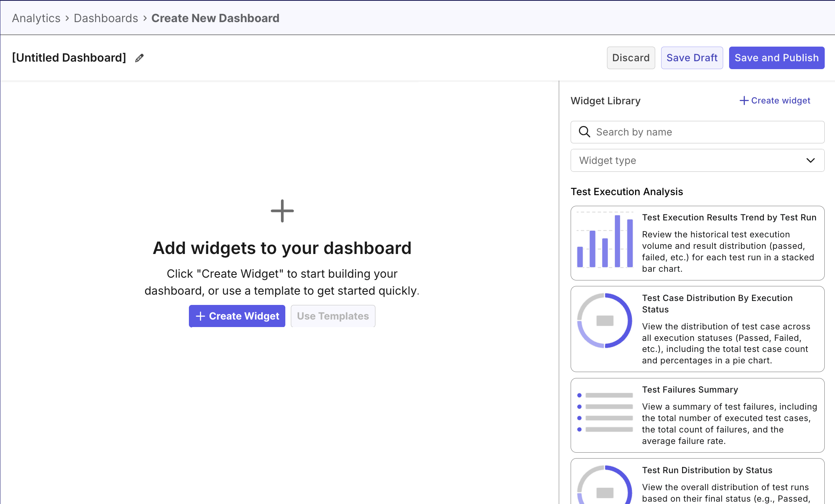Click the Create Widget button
The height and width of the screenshot is (504, 835).
[237, 316]
